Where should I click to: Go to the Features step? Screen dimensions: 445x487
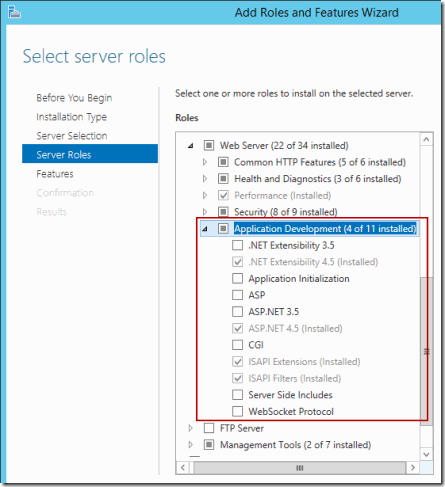pyautogui.click(x=55, y=174)
